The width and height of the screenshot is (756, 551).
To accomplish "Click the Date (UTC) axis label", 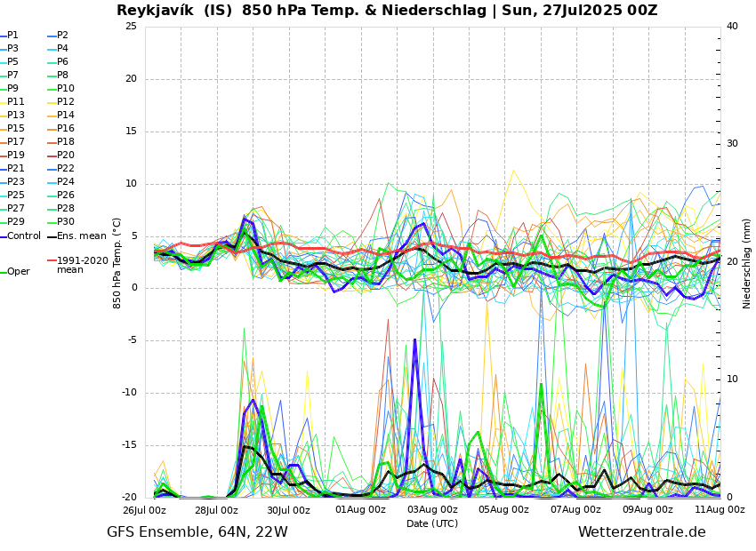I will tap(432, 524).
